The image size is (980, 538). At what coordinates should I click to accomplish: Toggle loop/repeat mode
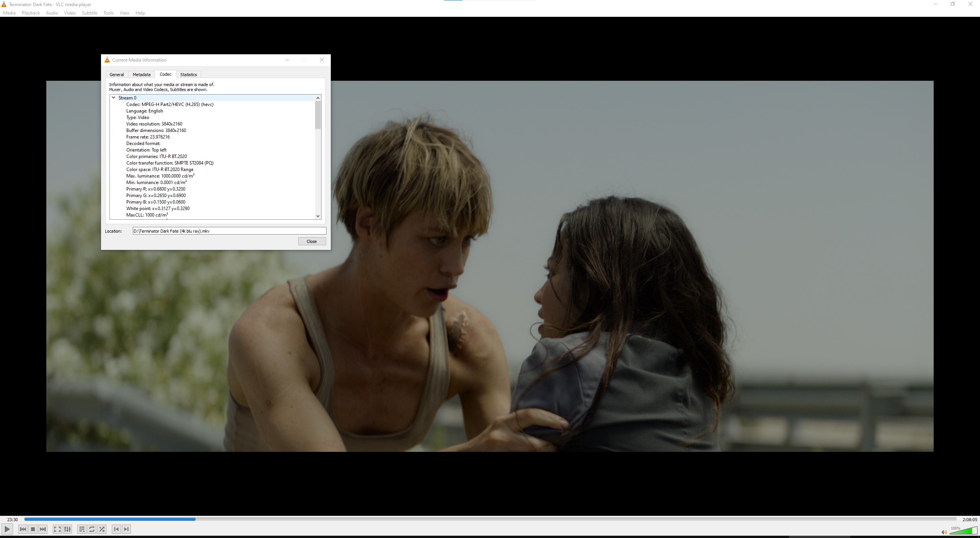(x=92, y=529)
